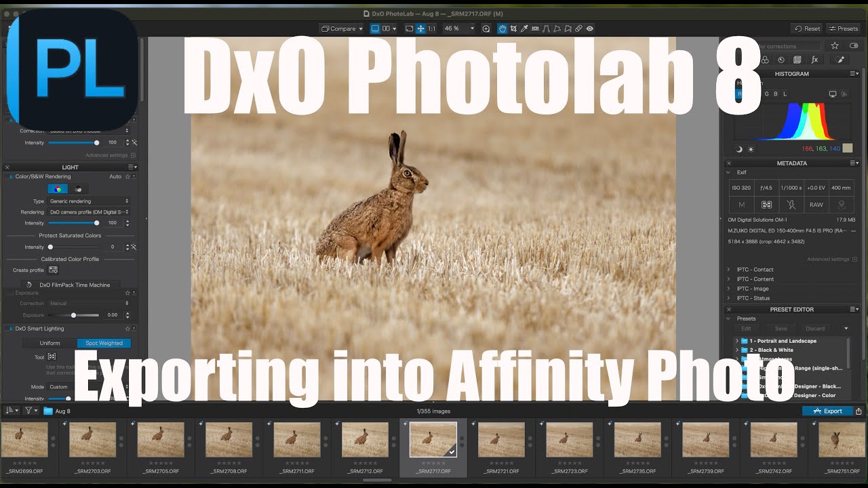Screen dimensions: 868x488
Task: Select the Repair (bandage) tool
Action: (x=578, y=28)
